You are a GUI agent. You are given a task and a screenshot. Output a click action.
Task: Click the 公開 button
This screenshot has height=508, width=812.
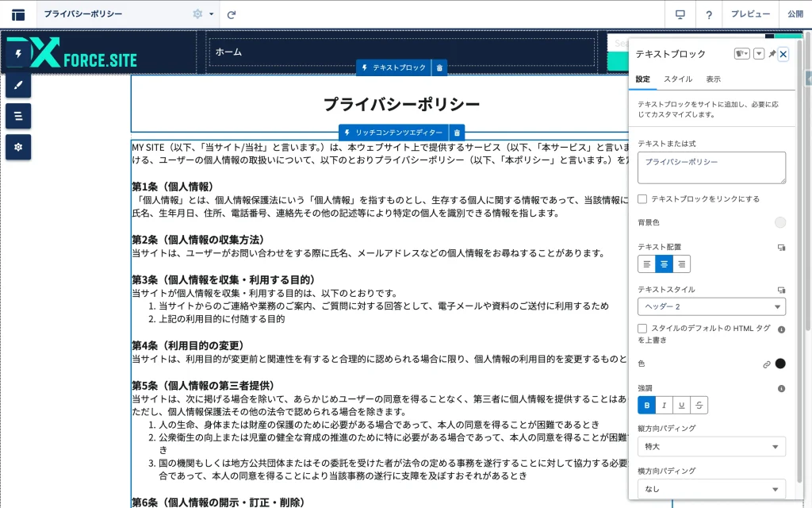795,14
